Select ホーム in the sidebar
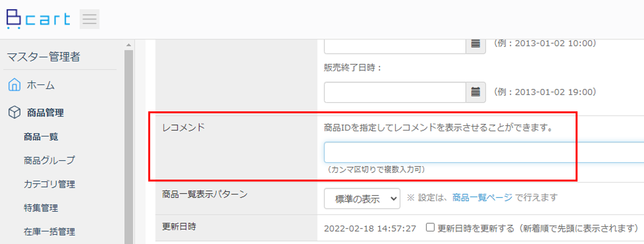Screen dimensions: 644x244 (x=41, y=85)
